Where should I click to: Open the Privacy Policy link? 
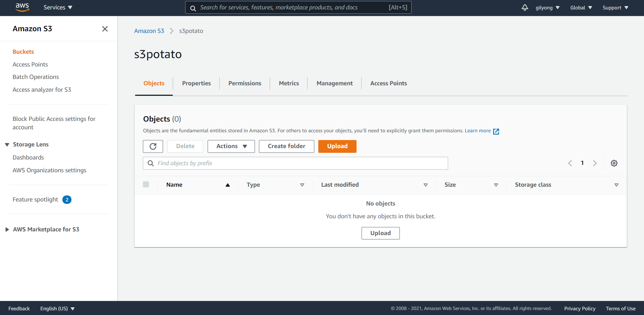580,309
